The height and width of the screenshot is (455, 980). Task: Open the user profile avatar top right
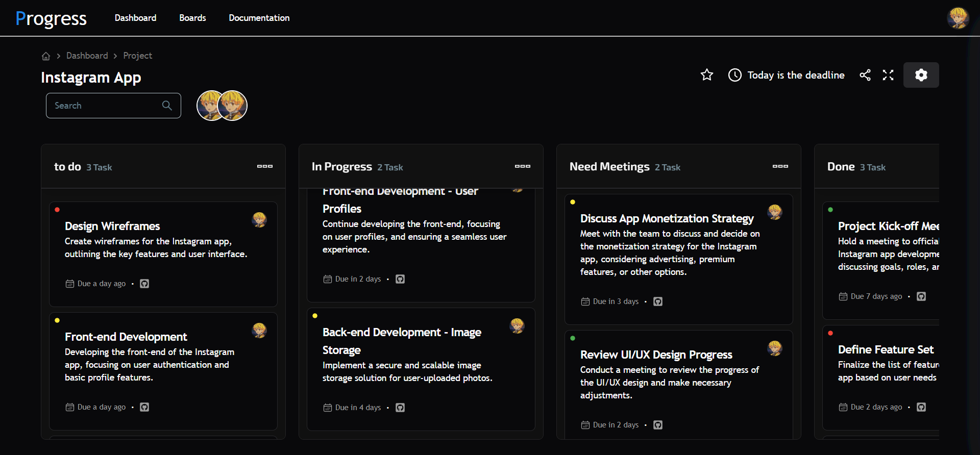click(958, 18)
